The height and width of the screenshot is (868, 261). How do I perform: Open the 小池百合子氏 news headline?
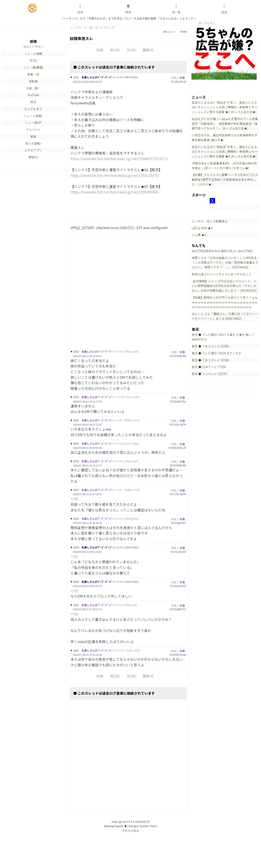point(225,138)
